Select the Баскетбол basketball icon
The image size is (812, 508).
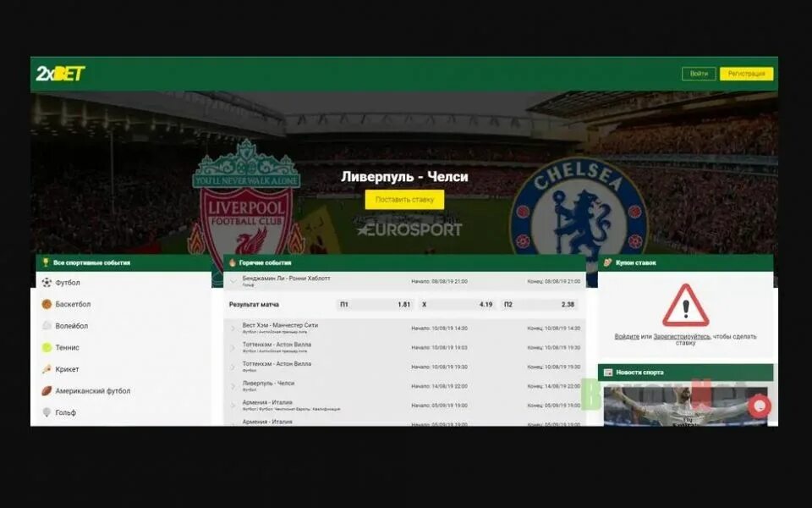click(47, 304)
